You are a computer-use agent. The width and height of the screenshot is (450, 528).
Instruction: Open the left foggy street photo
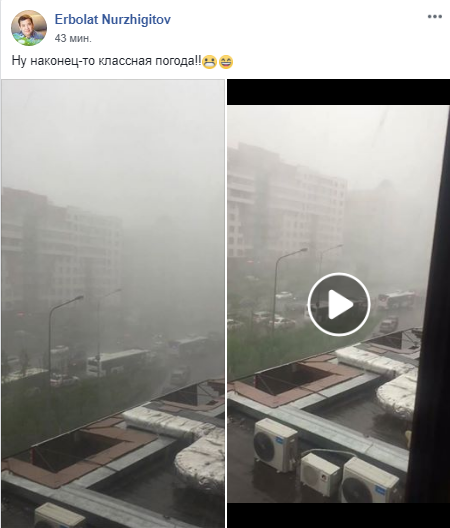pos(113,303)
